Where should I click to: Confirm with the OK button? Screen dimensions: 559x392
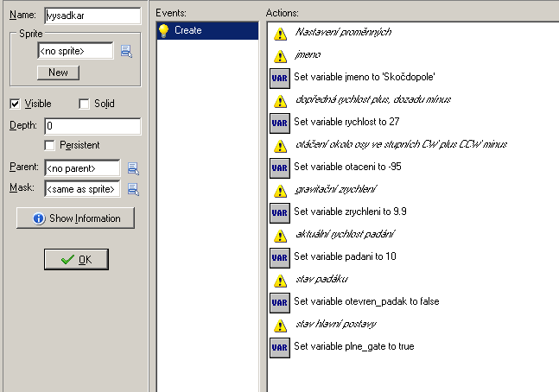pyautogui.click(x=76, y=259)
